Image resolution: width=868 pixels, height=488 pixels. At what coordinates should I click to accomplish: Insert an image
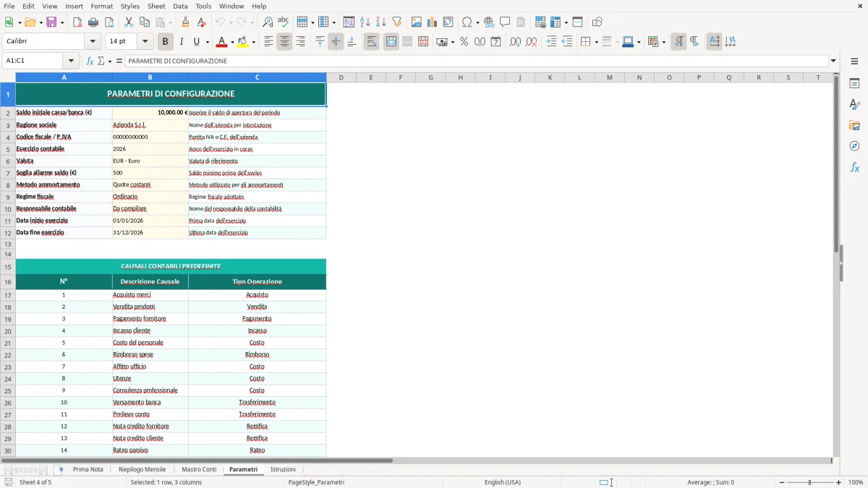(417, 22)
